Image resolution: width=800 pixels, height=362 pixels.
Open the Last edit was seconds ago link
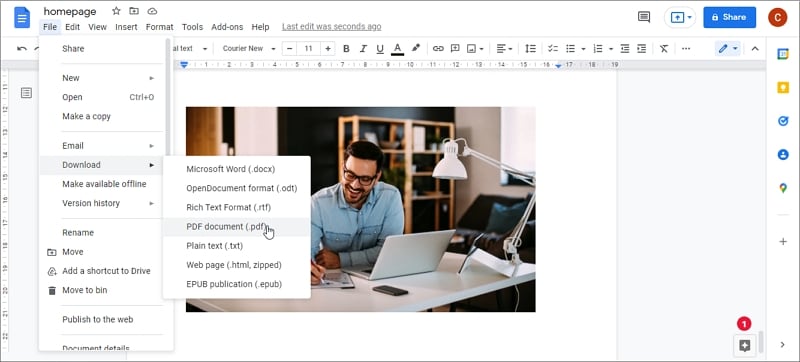click(x=332, y=27)
